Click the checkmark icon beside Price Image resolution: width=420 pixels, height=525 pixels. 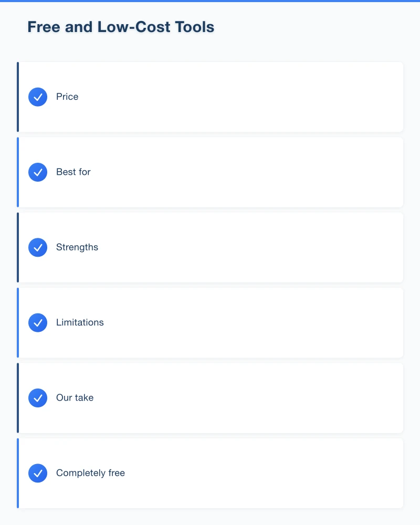[x=38, y=97]
